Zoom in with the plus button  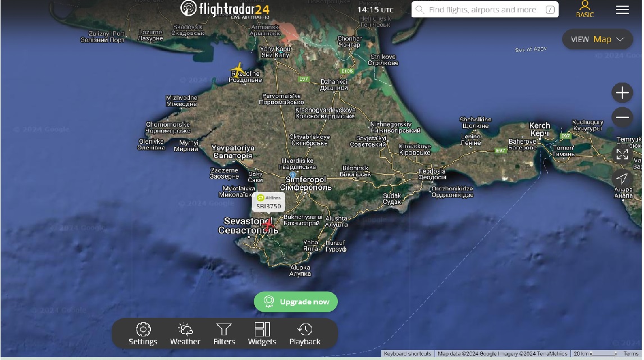tap(622, 93)
